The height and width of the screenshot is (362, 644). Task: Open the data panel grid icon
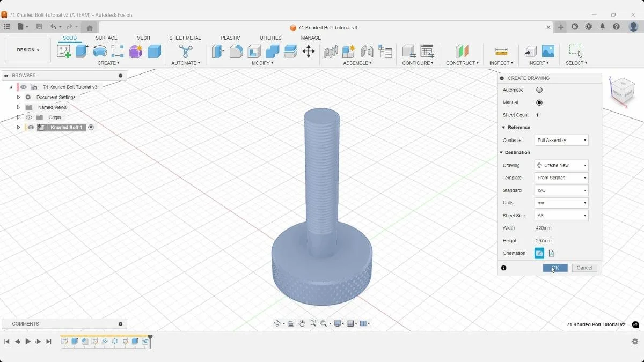[6, 27]
